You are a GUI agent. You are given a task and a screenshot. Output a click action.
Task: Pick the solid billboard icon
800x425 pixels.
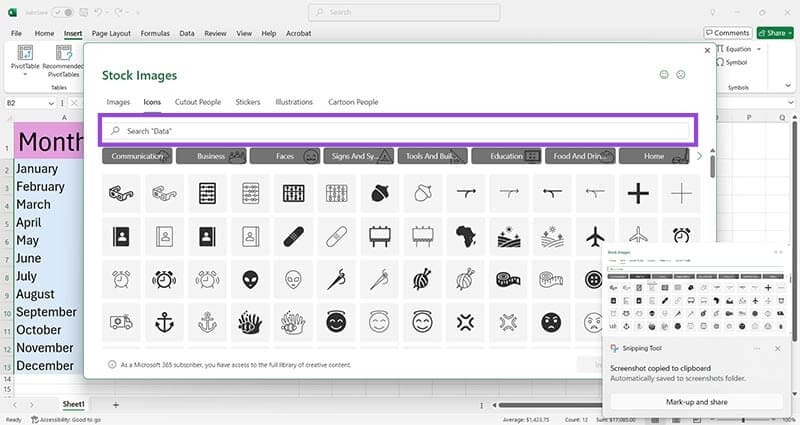(380, 237)
